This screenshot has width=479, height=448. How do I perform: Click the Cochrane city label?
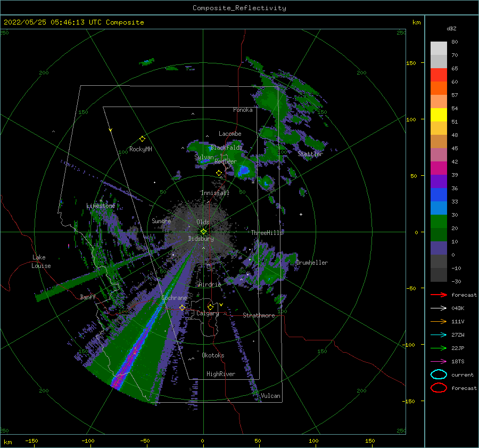(x=174, y=298)
